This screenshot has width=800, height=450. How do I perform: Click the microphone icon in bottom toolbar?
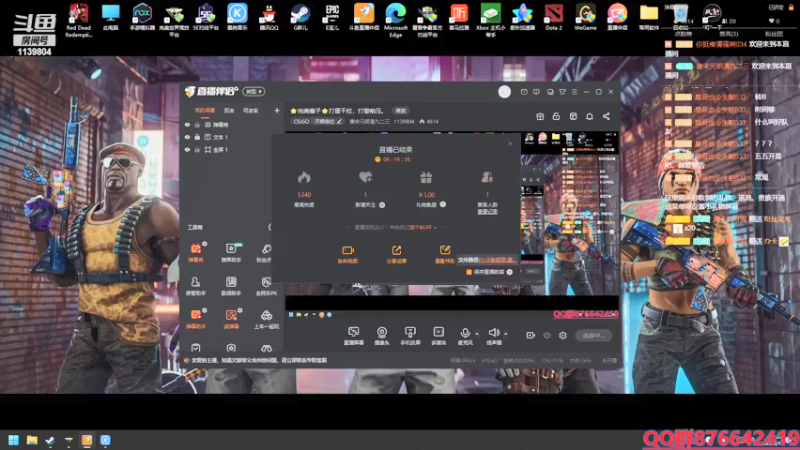click(464, 333)
